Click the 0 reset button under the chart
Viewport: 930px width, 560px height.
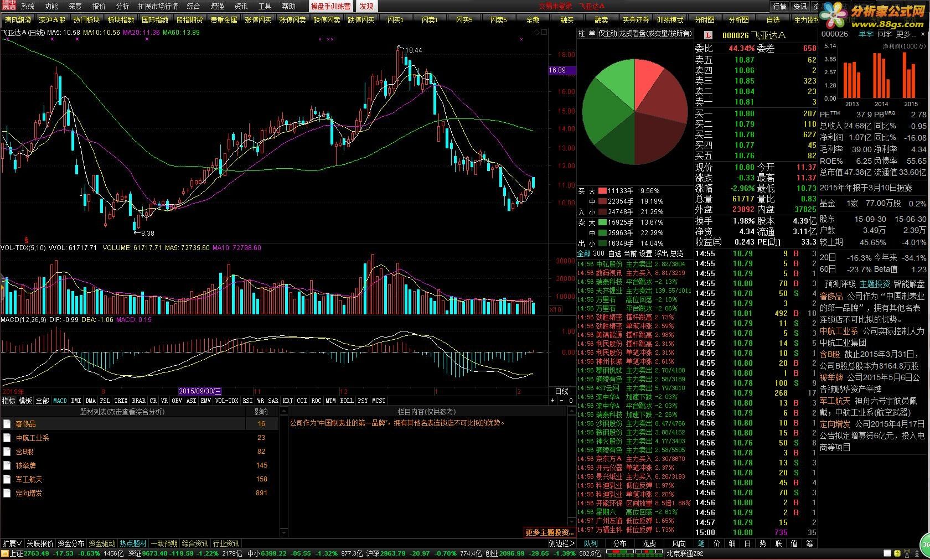[x=571, y=401]
